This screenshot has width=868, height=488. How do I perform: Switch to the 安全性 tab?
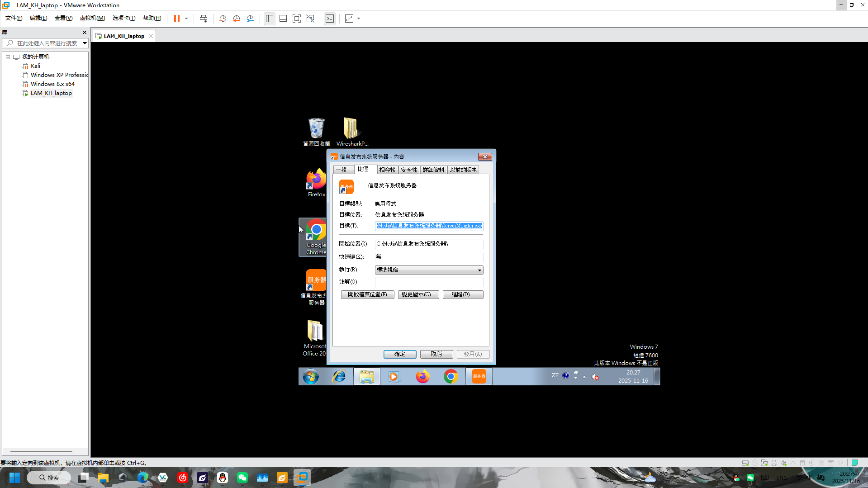[x=408, y=170]
